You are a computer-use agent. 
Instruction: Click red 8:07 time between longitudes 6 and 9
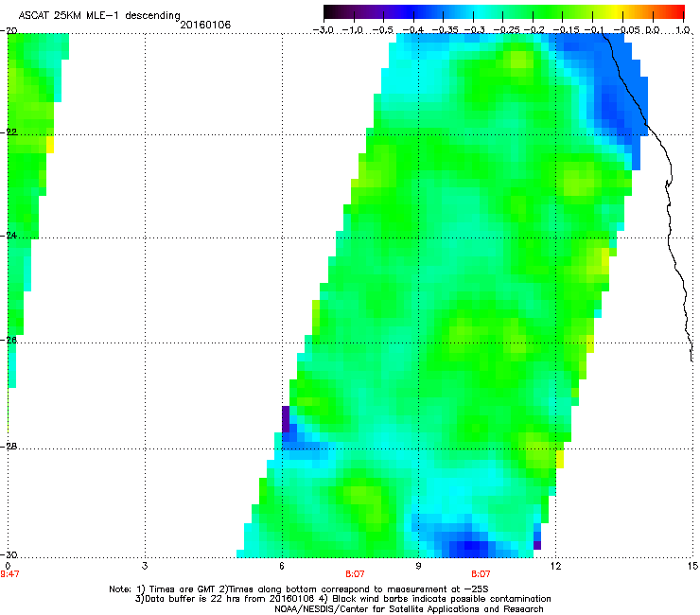tap(356, 574)
